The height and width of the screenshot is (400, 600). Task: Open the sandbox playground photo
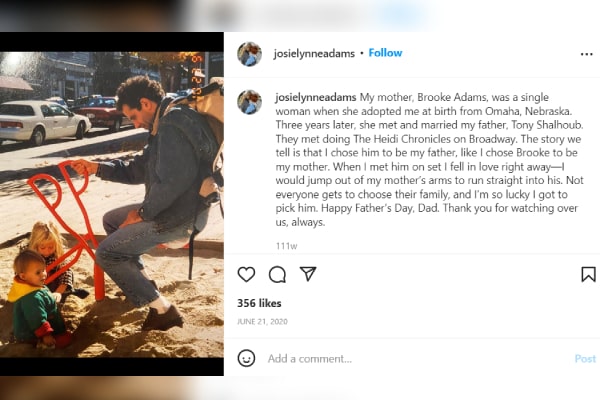112,204
